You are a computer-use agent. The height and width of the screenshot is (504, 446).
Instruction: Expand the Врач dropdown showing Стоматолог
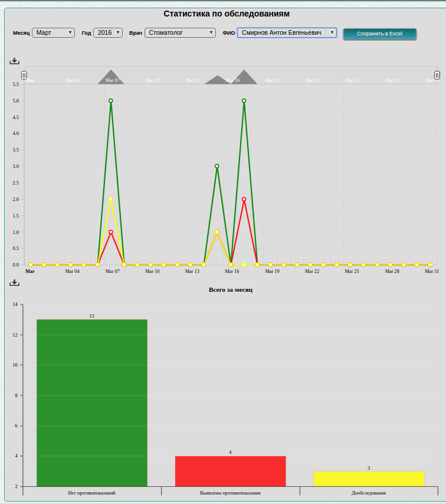coord(180,33)
